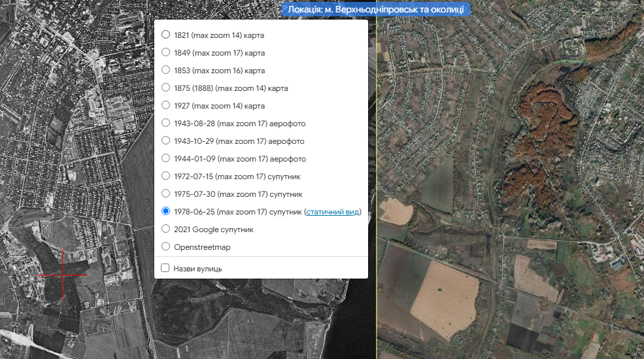Click the location banner 'Локація: м. Верхньодніпровськ та околиці'
This screenshot has height=359, width=644.
click(x=376, y=9)
